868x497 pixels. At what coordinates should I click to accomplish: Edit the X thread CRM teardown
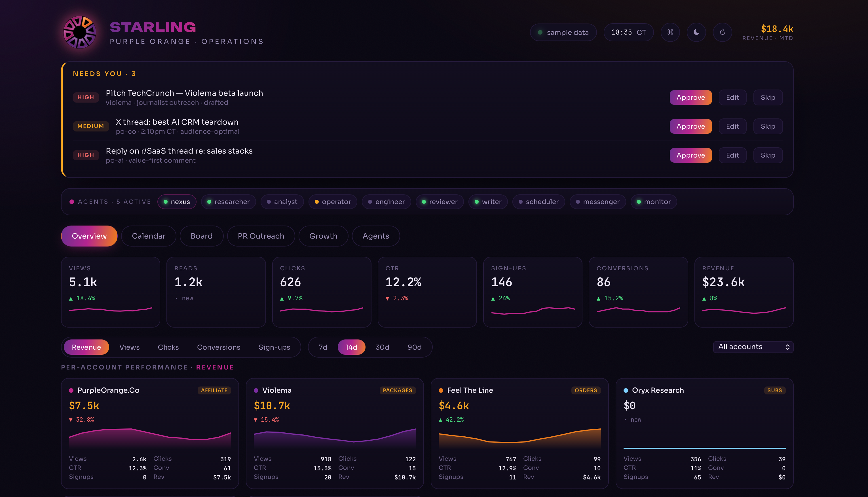[x=732, y=126]
